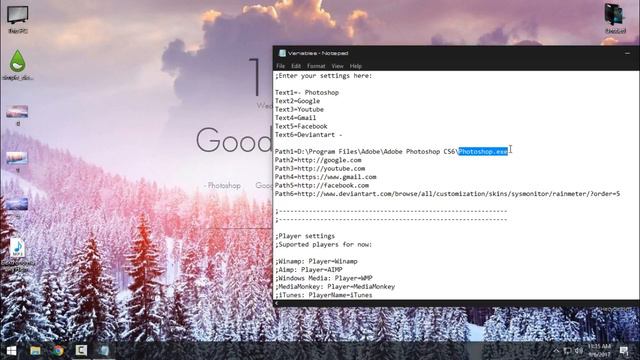Click ';Suported players for now:' line

pos(324,244)
